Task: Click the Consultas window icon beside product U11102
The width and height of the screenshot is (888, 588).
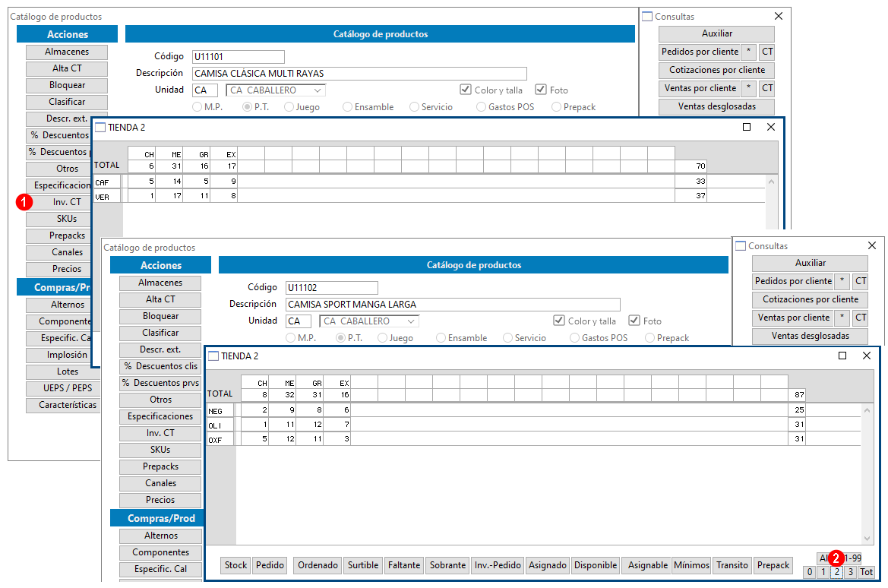Action: 740,246
